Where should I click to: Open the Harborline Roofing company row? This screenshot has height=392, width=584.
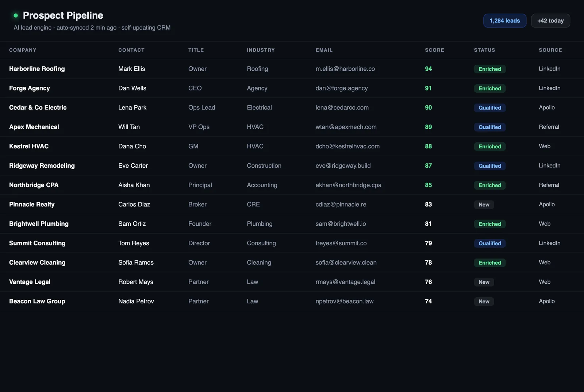(292, 69)
